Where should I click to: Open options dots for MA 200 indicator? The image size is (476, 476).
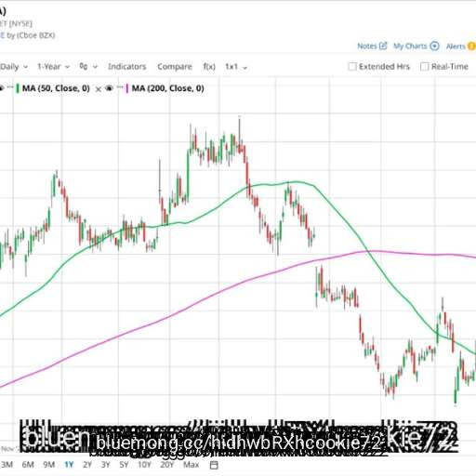point(120,88)
